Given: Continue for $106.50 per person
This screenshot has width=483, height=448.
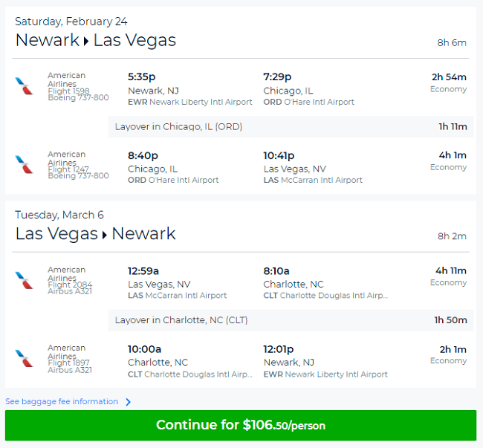Looking at the screenshot, I should [241, 425].
